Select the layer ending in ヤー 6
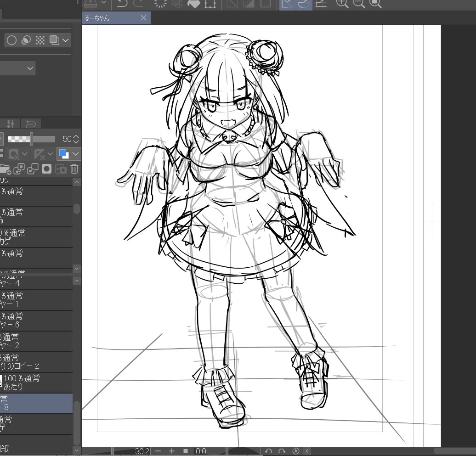 (36, 321)
